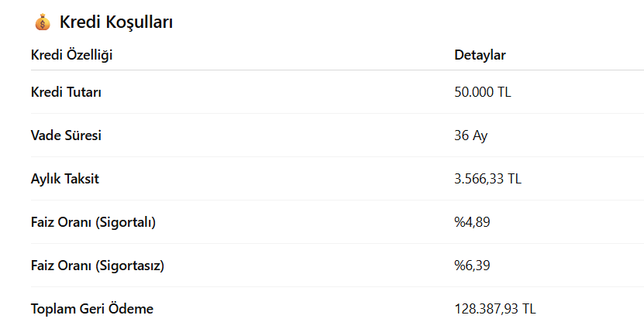The image size is (644, 329).
Task: Click Faiz Oranı in the insured row
Action: pos(60,222)
